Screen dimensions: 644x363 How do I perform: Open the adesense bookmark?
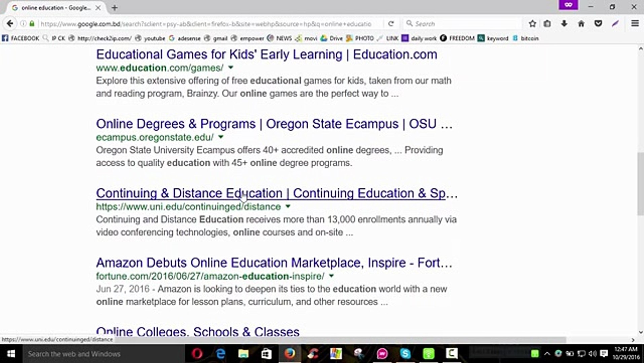point(185,38)
